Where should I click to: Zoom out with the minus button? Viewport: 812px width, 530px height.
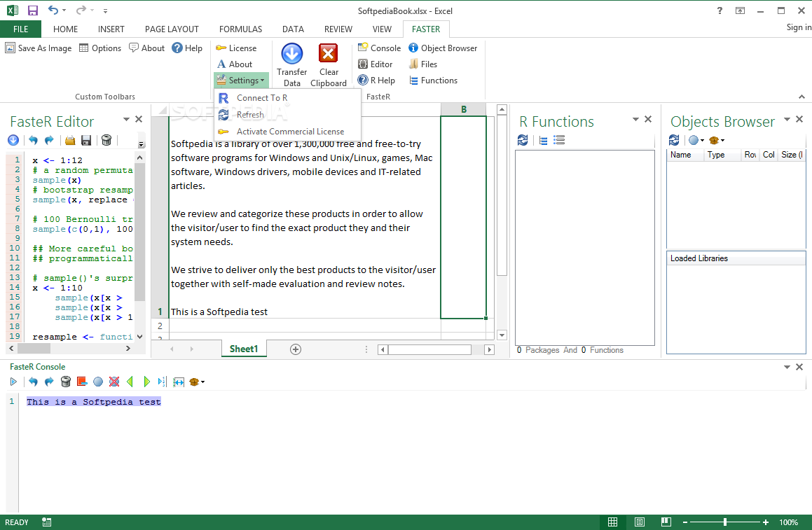(685, 522)
